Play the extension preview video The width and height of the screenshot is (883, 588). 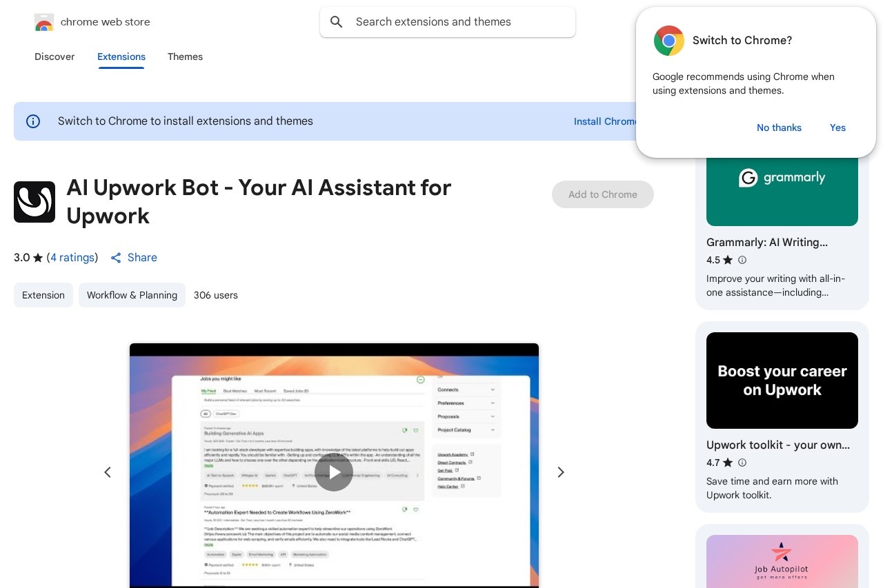[334, 472]
